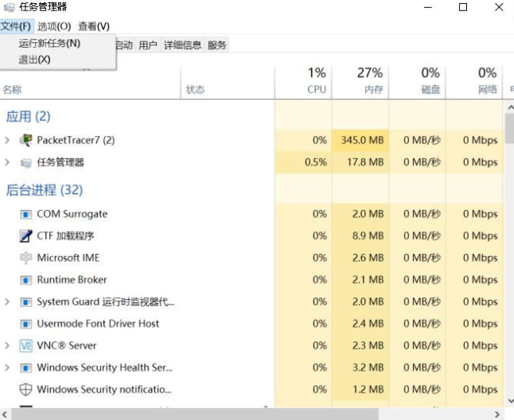
Task: Click the VNC Server icon
Action: [x=25, y=346]
